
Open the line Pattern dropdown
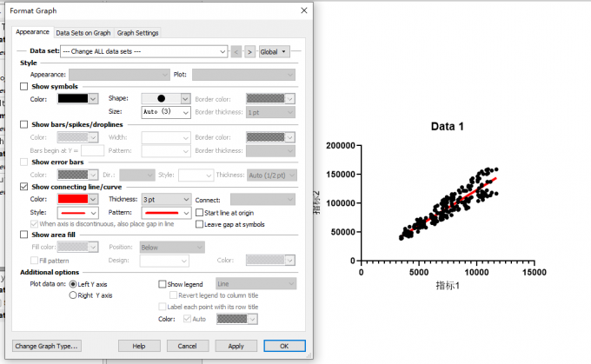click(x=166, y=213)
